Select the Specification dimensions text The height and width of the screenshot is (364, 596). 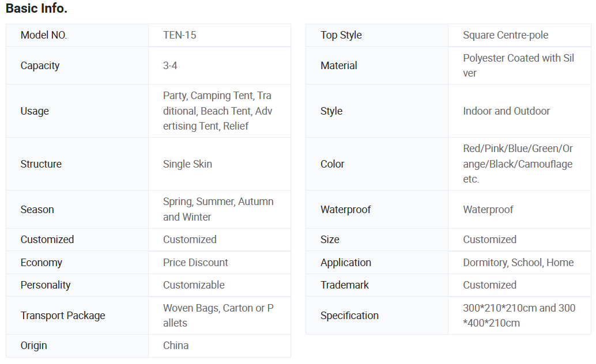pos(519,316)
